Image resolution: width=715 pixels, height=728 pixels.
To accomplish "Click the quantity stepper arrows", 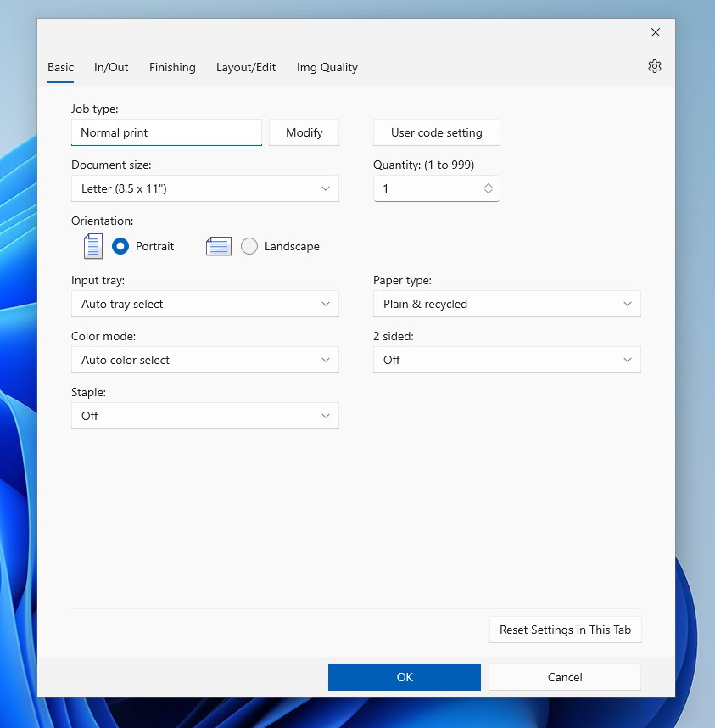I will pyautogui.click(x=489, y=188).
